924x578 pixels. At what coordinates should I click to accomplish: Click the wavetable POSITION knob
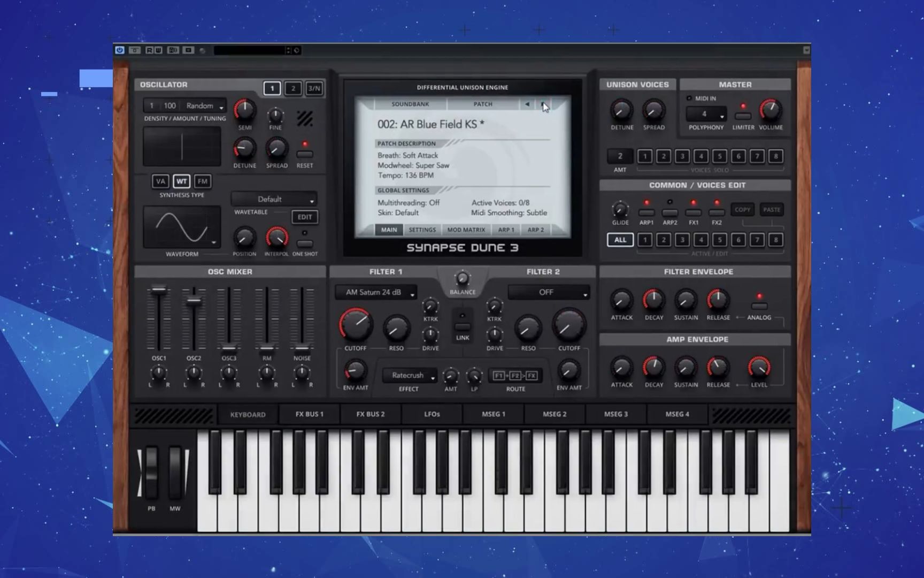click(244, 237)
